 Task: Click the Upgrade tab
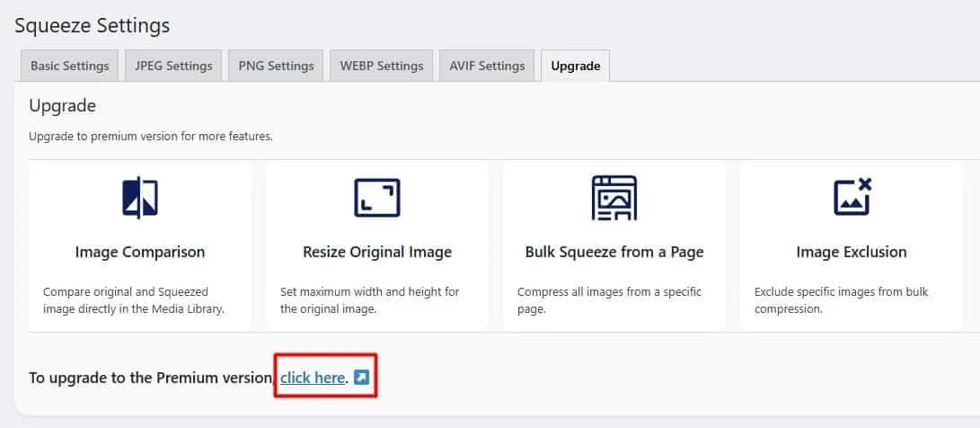pos(575,66)
